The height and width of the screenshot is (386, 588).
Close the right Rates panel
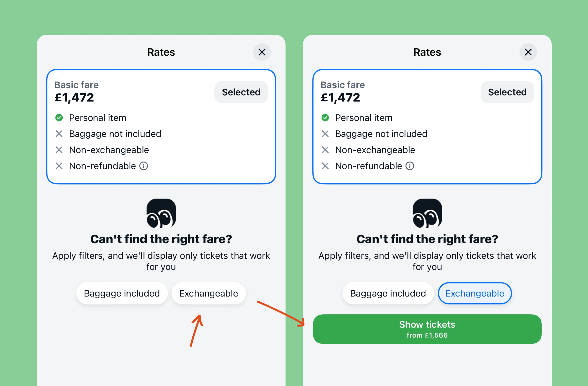coord(528,52)
